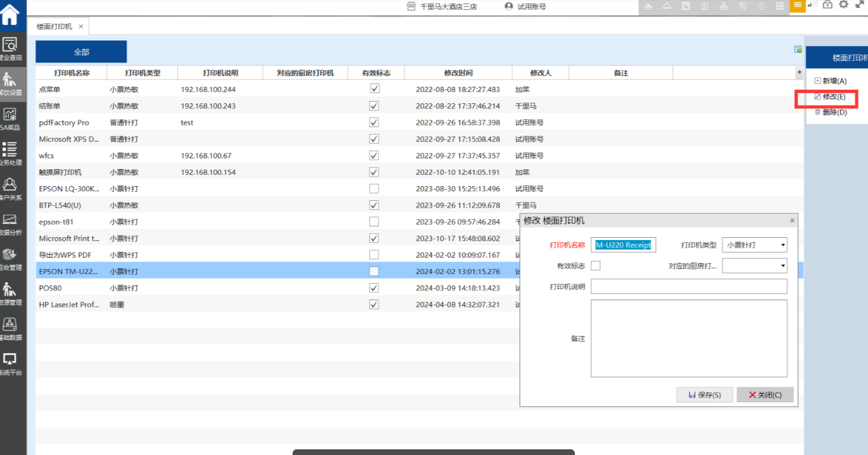Click the home icon in sidebar
The width and height of the screenshot is (868, 455).
[x=10, y=14]
